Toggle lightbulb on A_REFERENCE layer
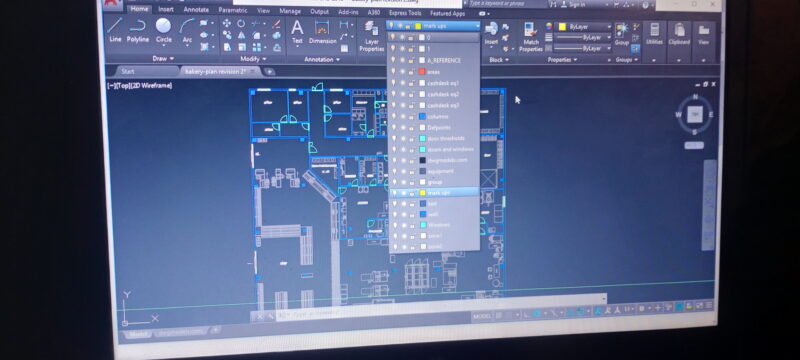800x360 pixels. (x=393, y=60)
